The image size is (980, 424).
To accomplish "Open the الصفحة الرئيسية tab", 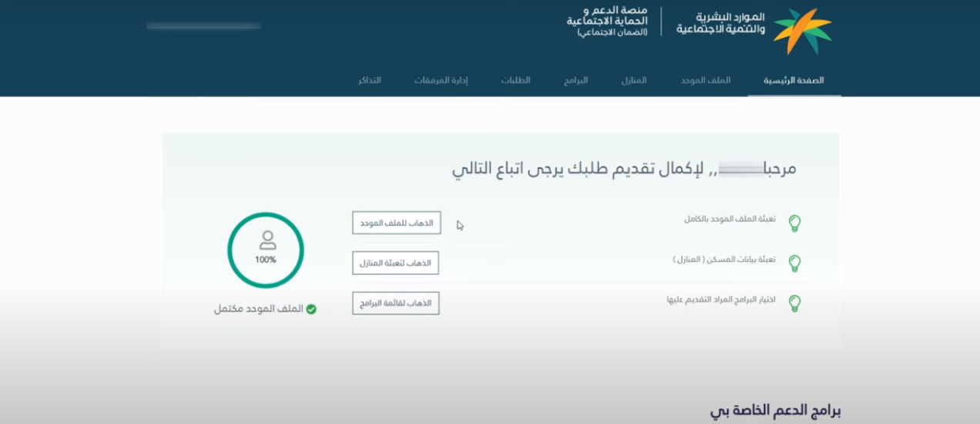I will [794, 81].
